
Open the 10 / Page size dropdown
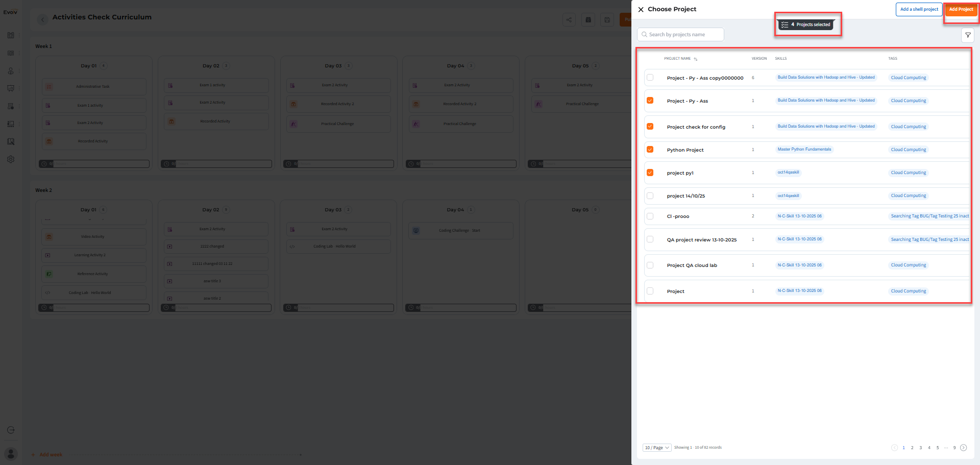pos(657,448)
